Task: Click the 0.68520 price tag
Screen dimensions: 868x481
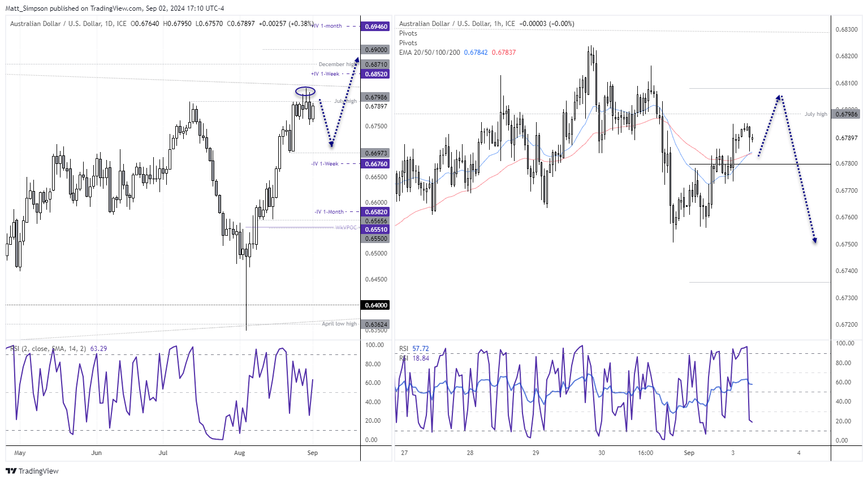Action: click(x=376, y=74)
